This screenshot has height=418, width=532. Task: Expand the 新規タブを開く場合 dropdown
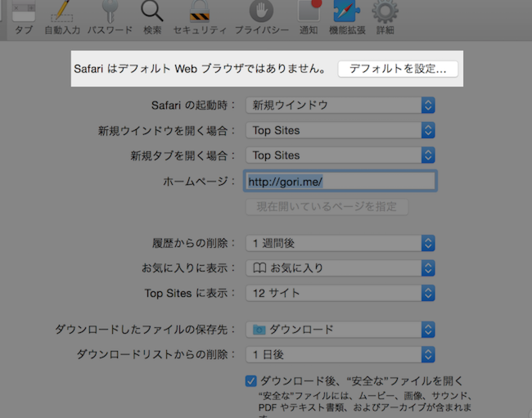coord(340,155)
